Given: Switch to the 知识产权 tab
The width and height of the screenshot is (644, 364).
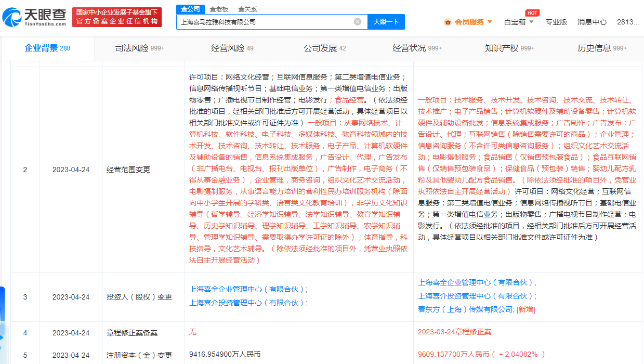Looking at the screenshot, I should (509, 48).
